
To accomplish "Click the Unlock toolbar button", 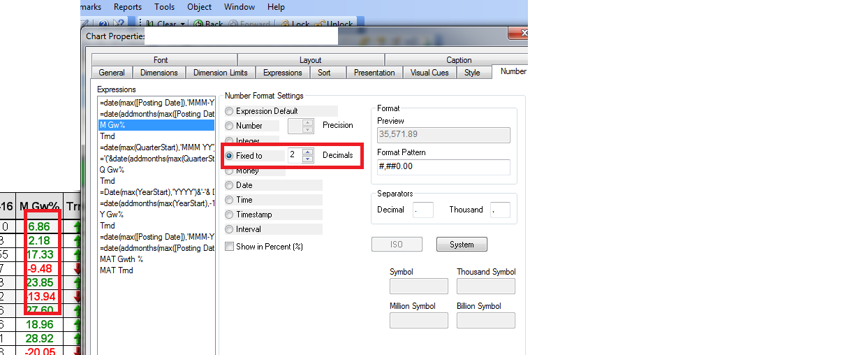I will [334, 24].
